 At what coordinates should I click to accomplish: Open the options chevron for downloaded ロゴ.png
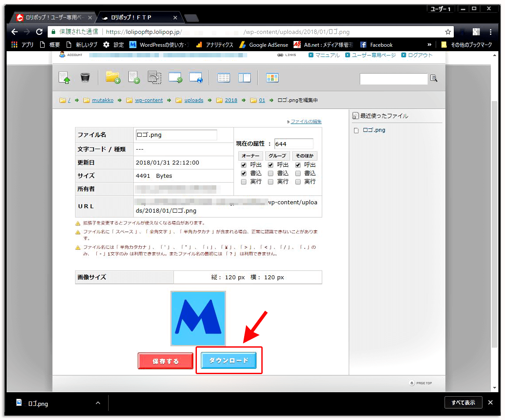click(98, 403)
